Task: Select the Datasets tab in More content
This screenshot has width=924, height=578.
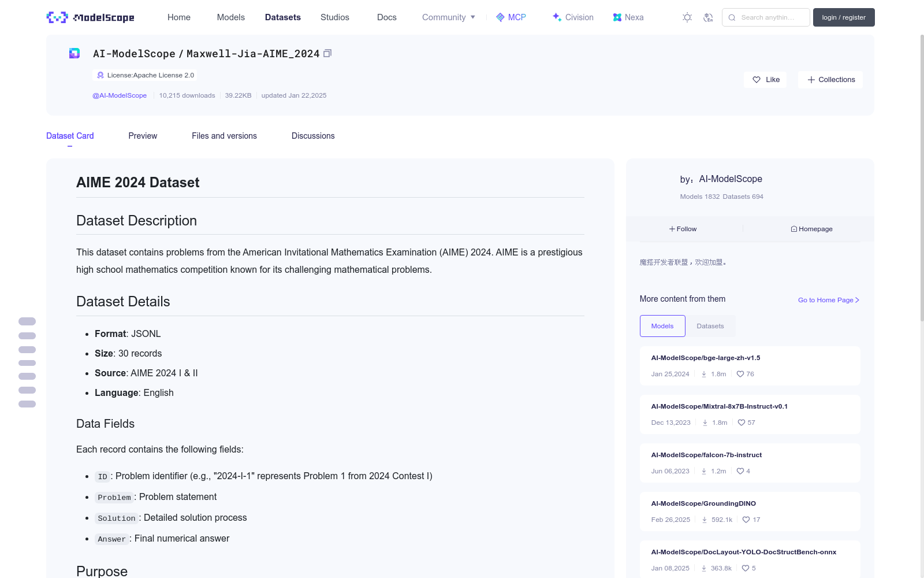Action: point(710,326)
